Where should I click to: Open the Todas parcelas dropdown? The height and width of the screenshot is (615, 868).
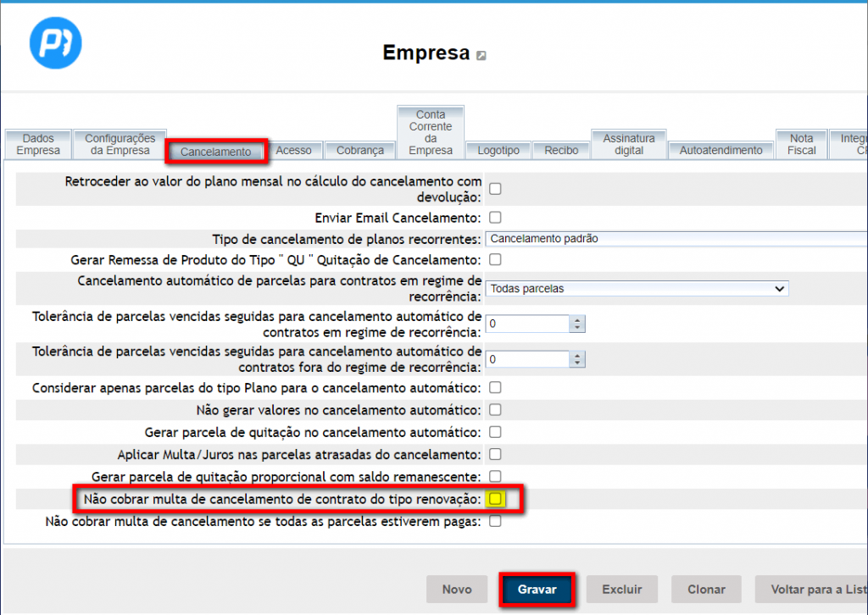(637, 289)
